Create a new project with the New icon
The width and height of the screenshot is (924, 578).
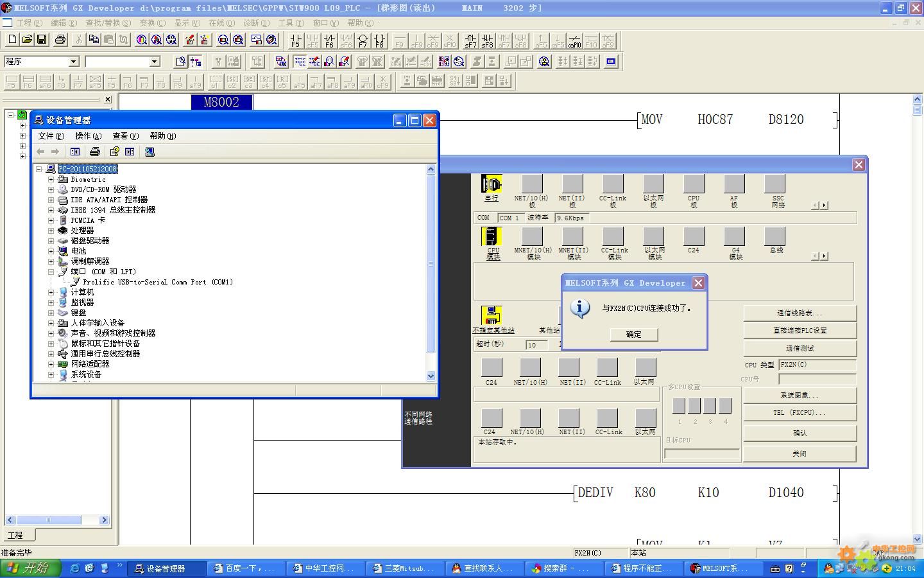pyautogui.click(x=12, y=40)
